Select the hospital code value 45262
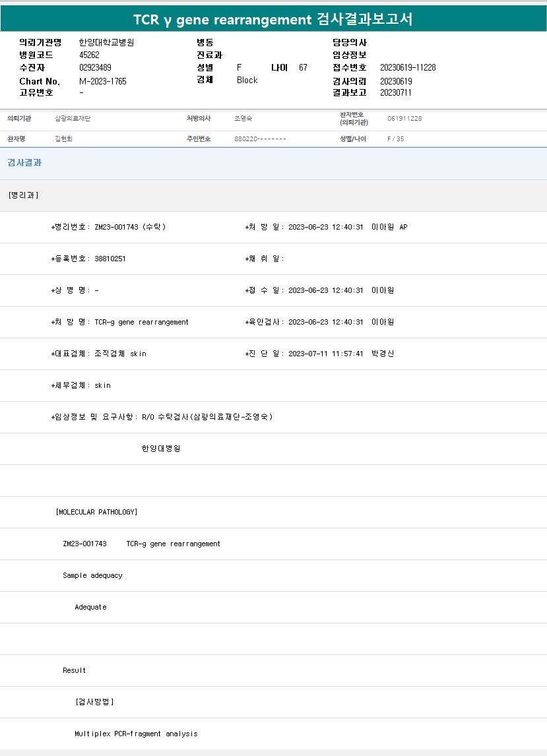This screenshot has width=547, height=756. point(89,55)
